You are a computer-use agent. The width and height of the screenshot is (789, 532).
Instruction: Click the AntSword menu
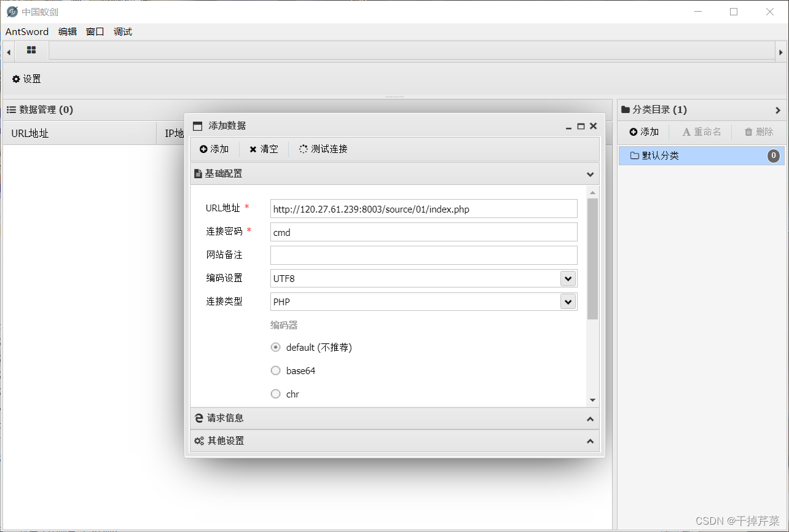(x=27, y=32)
